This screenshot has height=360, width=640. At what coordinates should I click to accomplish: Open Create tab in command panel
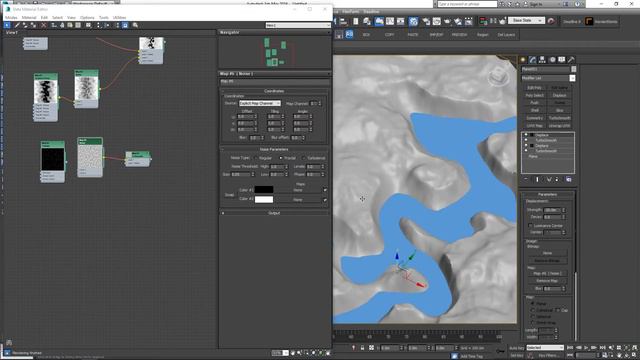coord(523,60)
